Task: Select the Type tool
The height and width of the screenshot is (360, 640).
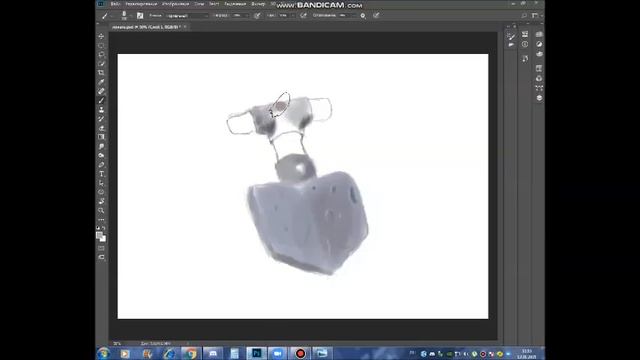Action: (x=101, y=174)
